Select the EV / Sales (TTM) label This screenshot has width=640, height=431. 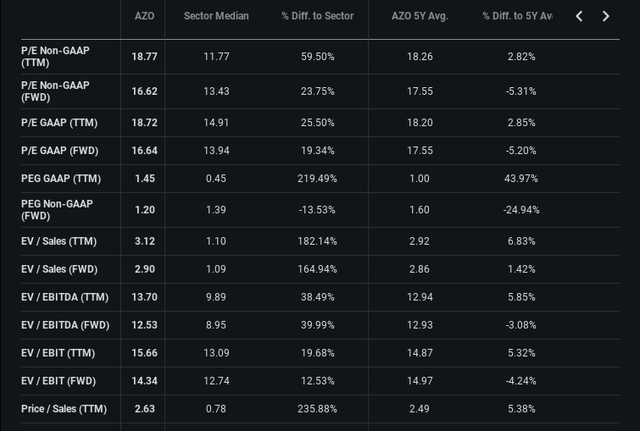click(x=60, y=243)
